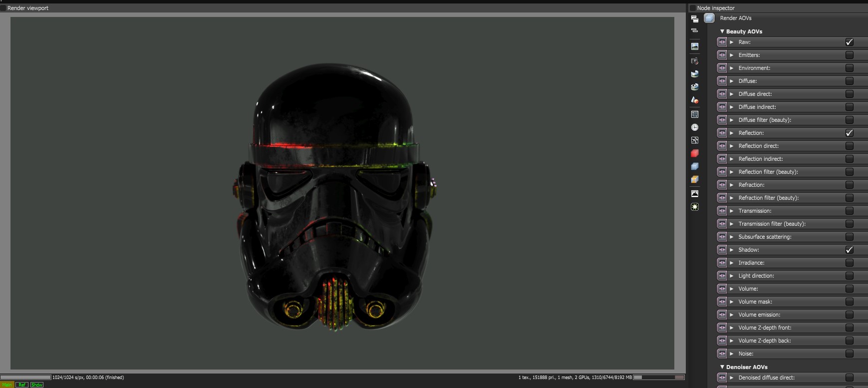The width and height of the screenshot is (868, 388).
Task: Enable the Emitters AOV checkbox
Action: point(850,55)
